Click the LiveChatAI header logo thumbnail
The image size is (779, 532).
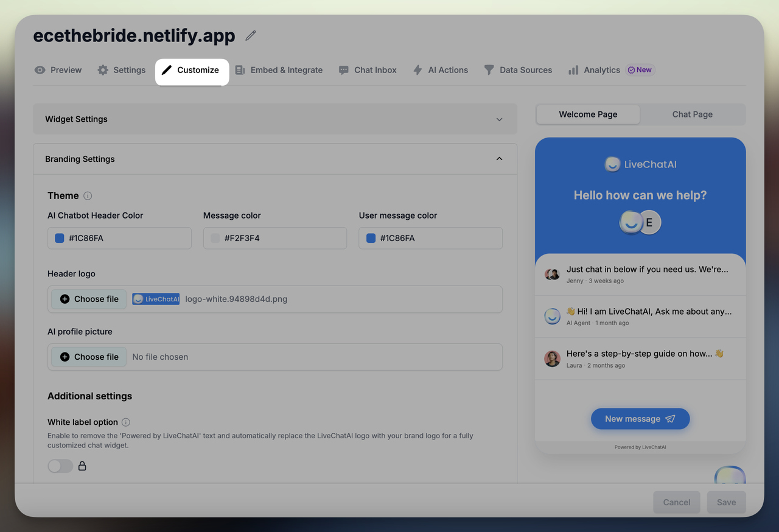(156, 299)
